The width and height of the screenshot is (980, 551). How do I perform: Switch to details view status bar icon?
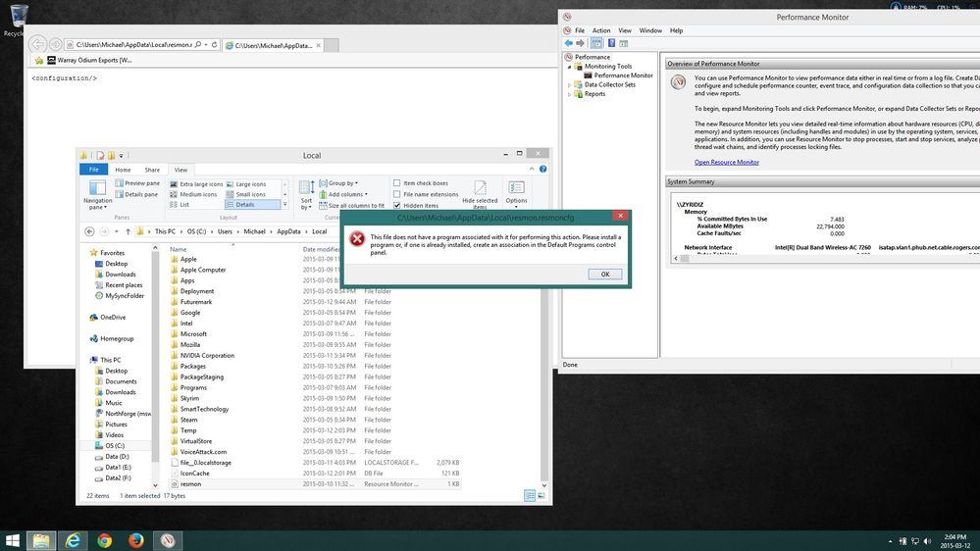530,496
